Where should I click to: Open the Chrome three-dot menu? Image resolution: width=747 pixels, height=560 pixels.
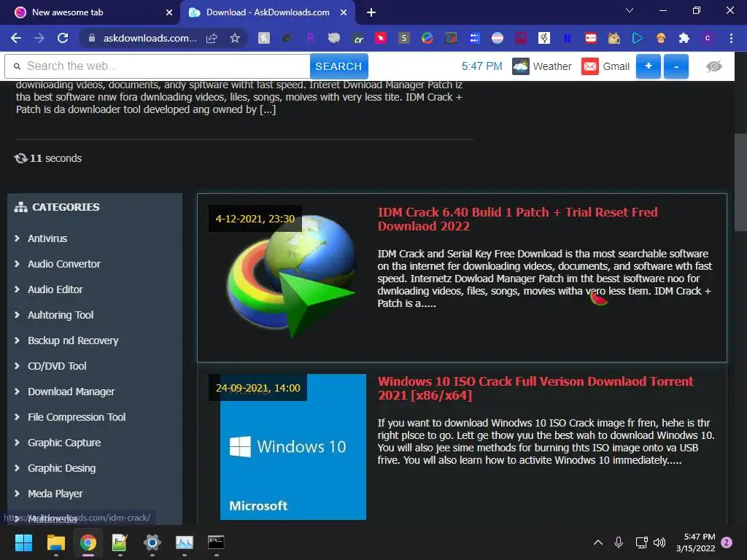click(x=731, y=38)
